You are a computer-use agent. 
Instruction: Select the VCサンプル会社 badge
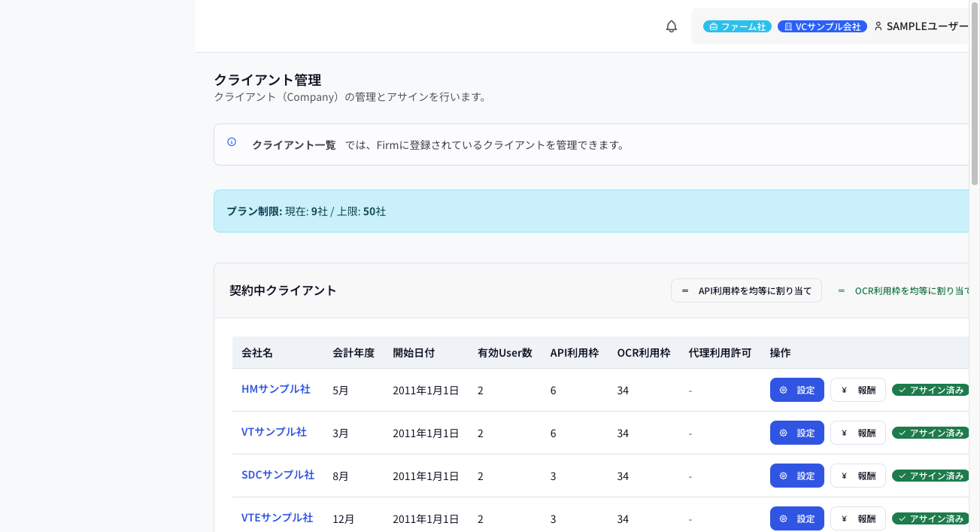tap(822, 26)
